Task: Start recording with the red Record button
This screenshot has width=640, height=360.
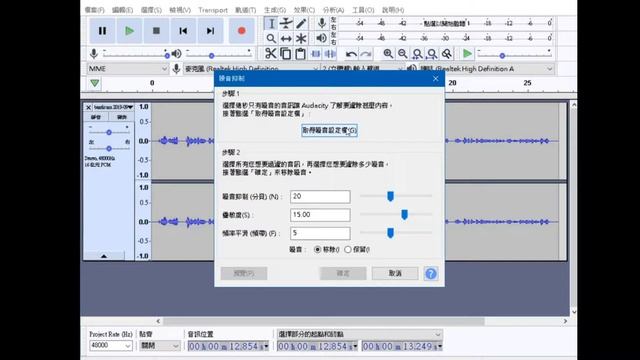Action: point(242,31)
